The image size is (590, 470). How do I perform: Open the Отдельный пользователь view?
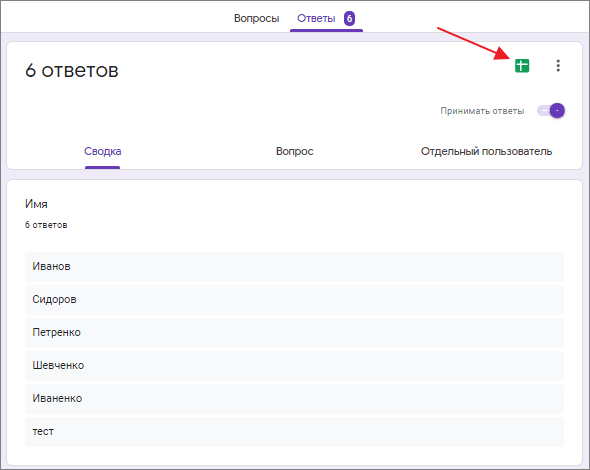pyautogui.click(x=486, y=151)
